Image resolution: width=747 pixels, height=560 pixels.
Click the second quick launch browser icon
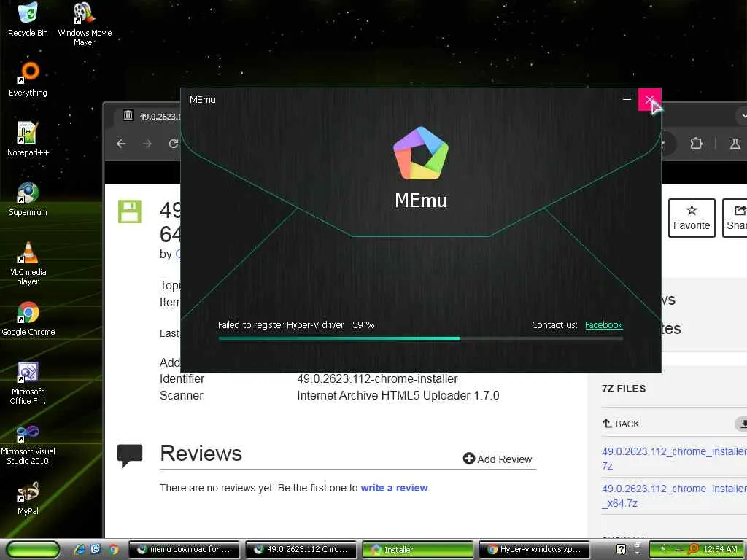pyautogui.click(x=96, y=550)
